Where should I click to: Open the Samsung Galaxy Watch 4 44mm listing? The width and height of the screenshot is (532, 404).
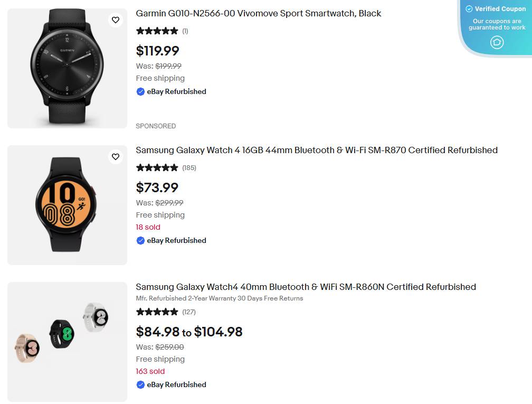pos(317,150)
